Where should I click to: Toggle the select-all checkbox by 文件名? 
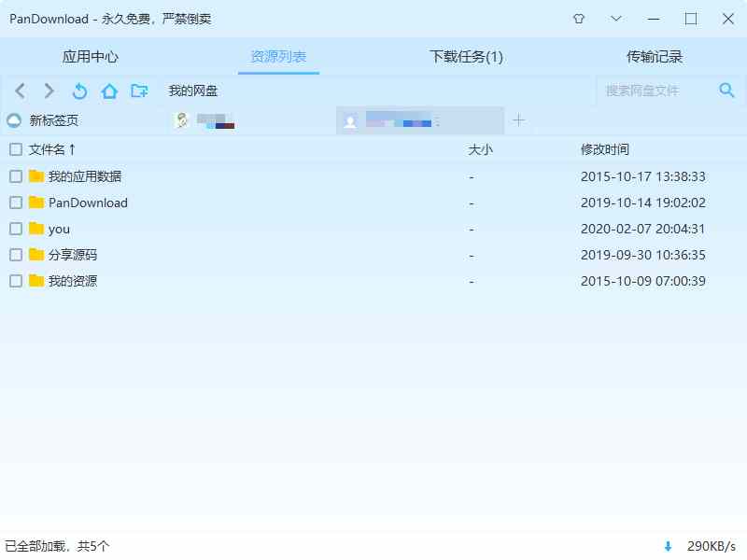[x=16, y=149]
